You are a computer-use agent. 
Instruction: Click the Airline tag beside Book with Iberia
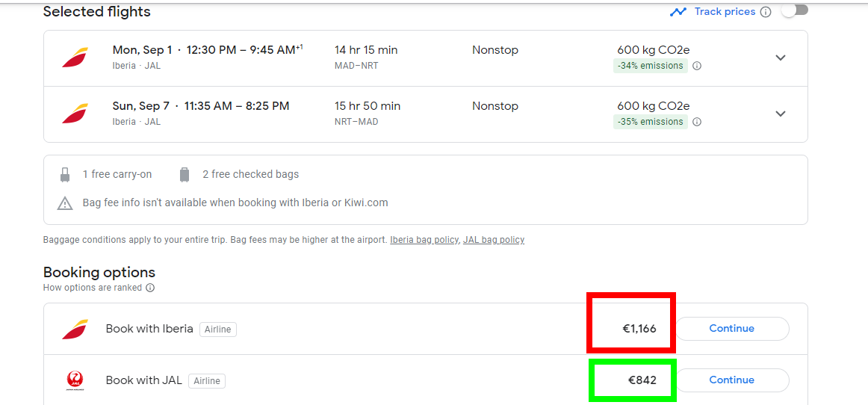(217, 330)
